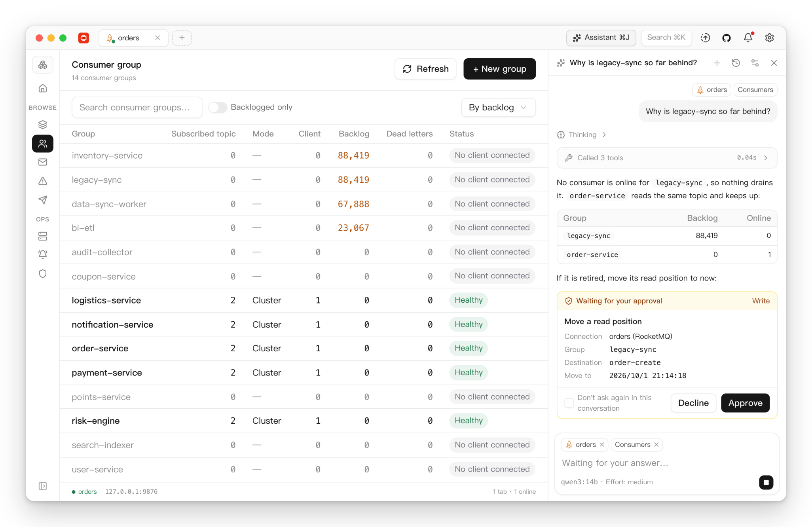This screenshot has width=812, height=527.
Task: Click the qwen3:14b model label
Action: pyautogui.click(x=579, y=482)
